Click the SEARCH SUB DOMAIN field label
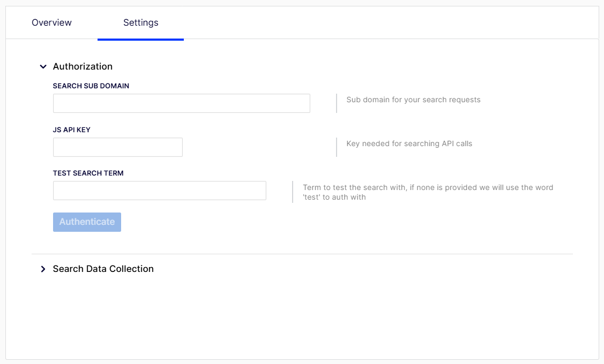This screenshot has width=604, height=364. pos(91,86)
